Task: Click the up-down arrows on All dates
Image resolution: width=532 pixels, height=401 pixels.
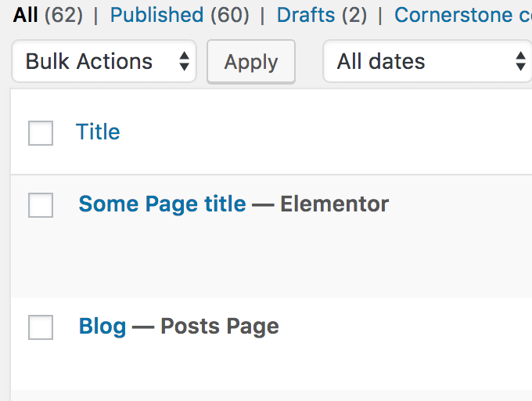Action: click(520, 61)
